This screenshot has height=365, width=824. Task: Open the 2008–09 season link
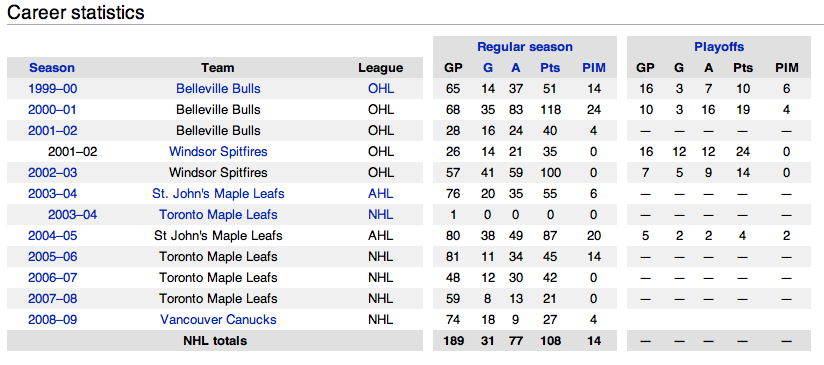(53, 320)
